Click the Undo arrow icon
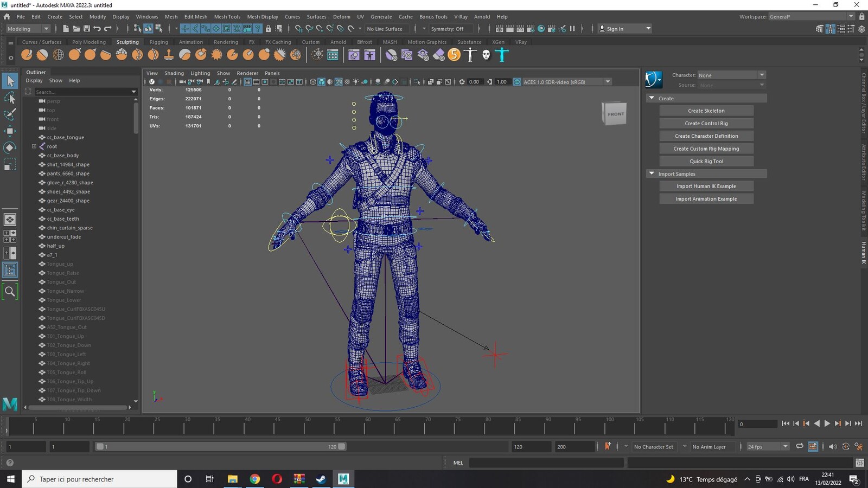Screen dimensions: 868x488 coord(97,29)
